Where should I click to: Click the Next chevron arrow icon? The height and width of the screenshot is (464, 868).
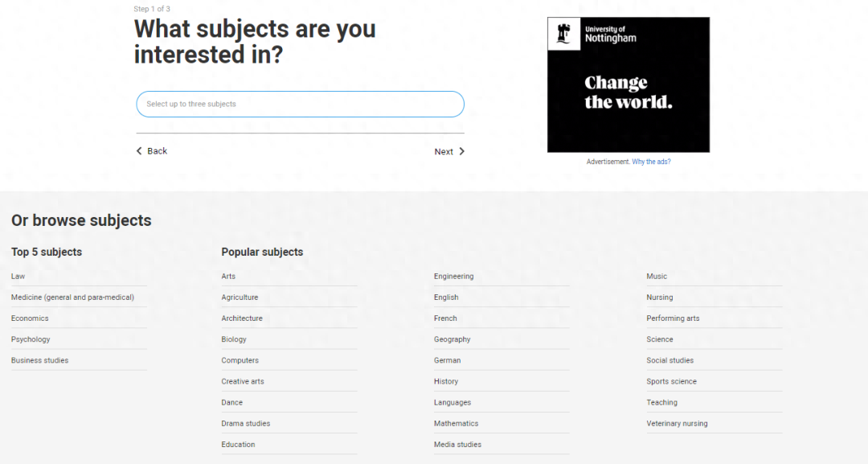[x=462, y=151]
